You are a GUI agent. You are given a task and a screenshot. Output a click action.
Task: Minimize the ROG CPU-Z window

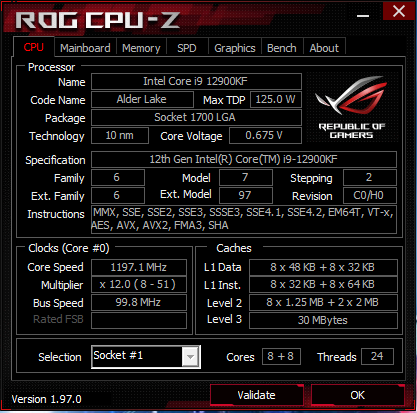tap(363, 16)
